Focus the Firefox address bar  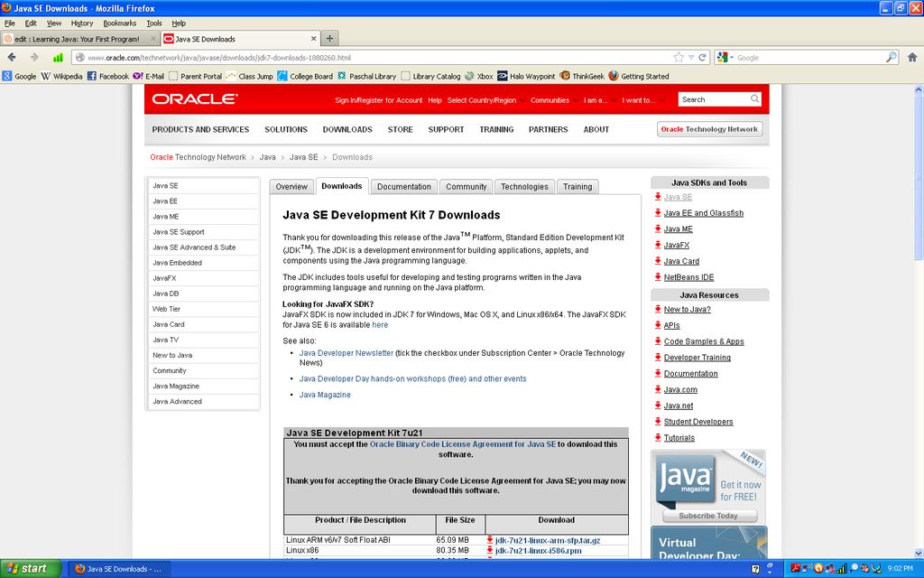coord(377,57)
